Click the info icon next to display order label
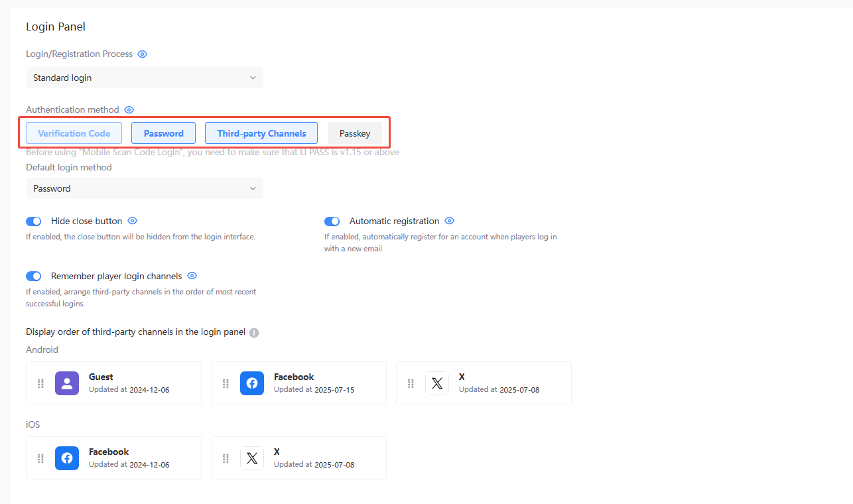853x504 pixels. point(253,332)
